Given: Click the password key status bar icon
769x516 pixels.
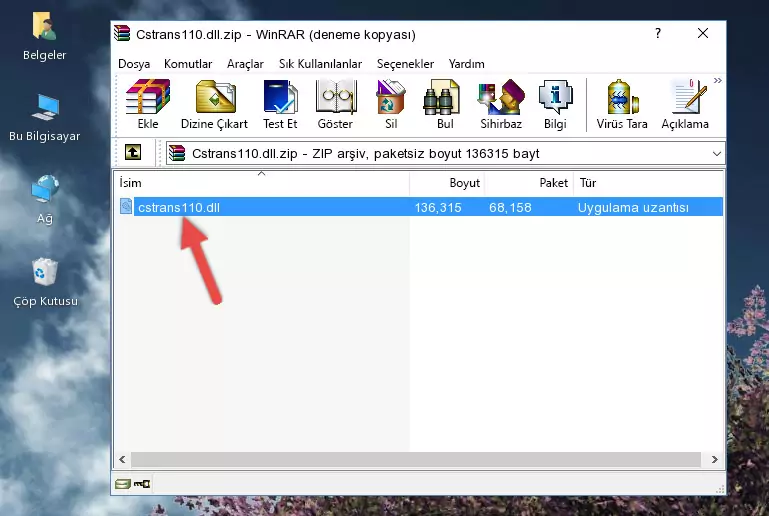Looking at the screenshot, I should point(142,484).
